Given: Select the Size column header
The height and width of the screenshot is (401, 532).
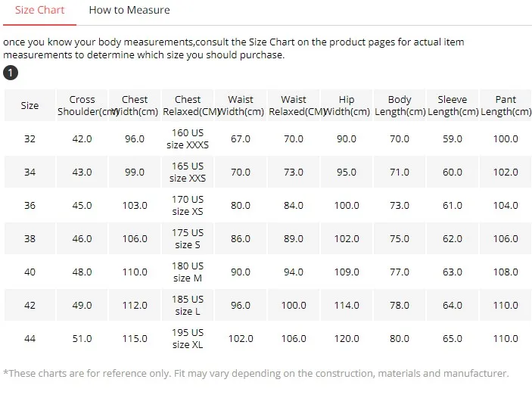Looking at the screenshot, I should (30, 105).
